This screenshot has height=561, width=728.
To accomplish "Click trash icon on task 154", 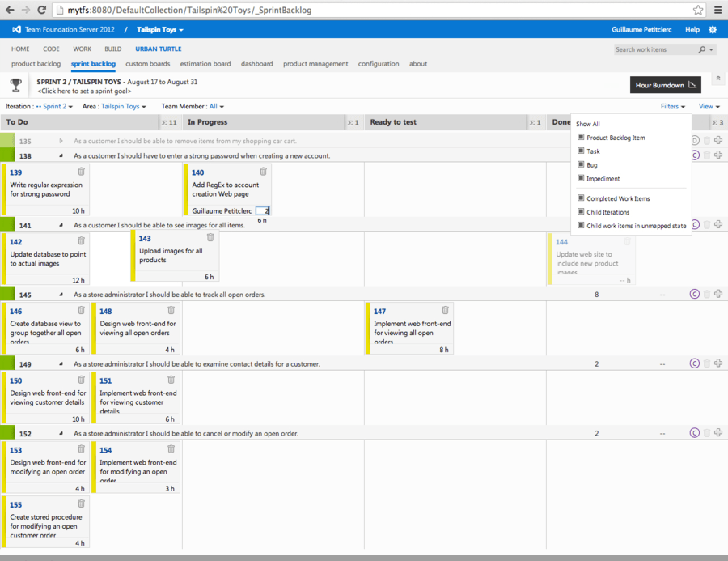I will coord(171,448).
